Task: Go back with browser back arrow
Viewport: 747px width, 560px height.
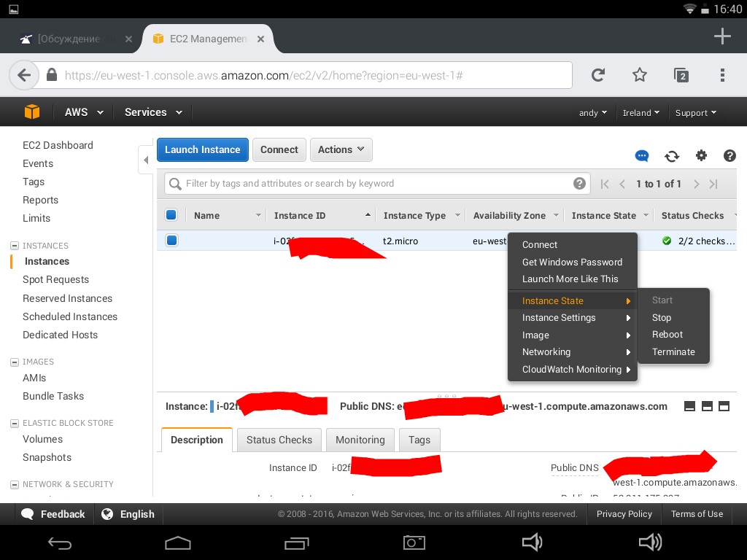Action: coord(24,75)
